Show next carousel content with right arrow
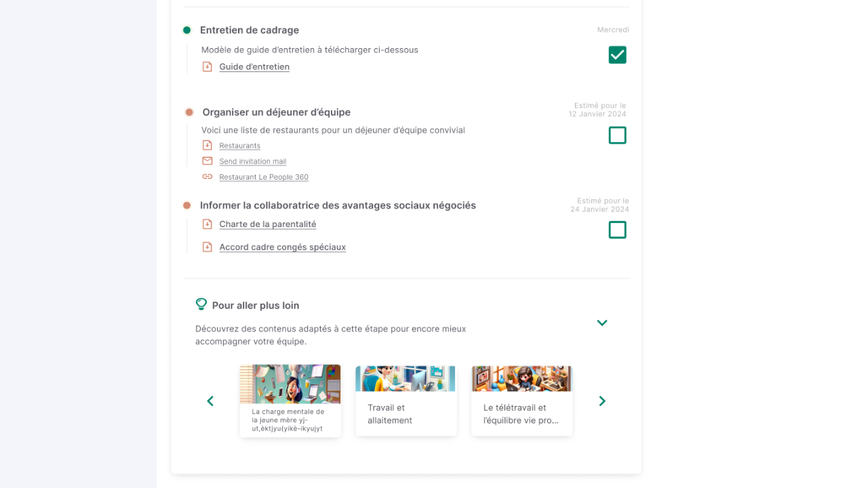 tap(602, 401)
